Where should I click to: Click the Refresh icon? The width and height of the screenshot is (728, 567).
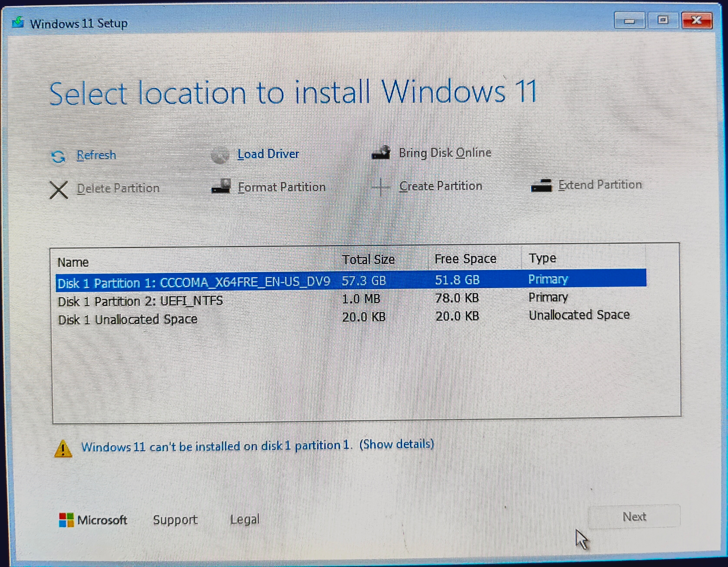pyautogui.click(x=58, y=155)
